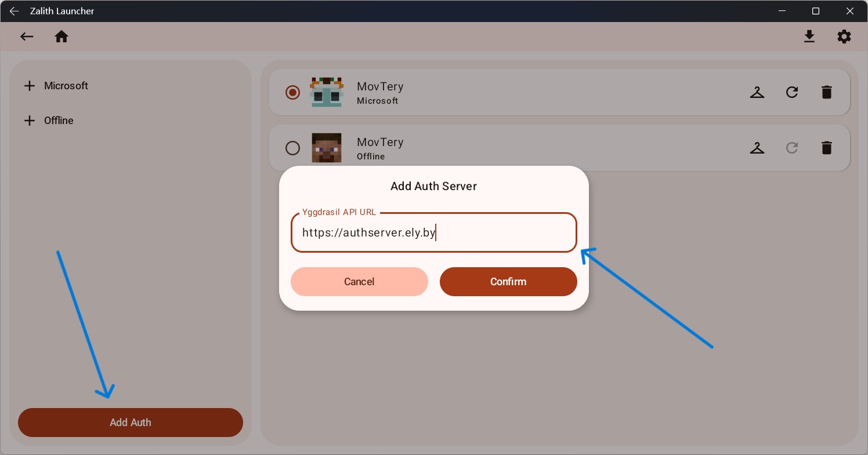The image size is (868, 455).
Task: Click the Offline MovTery skin avatar
Action: click(327, 148)
